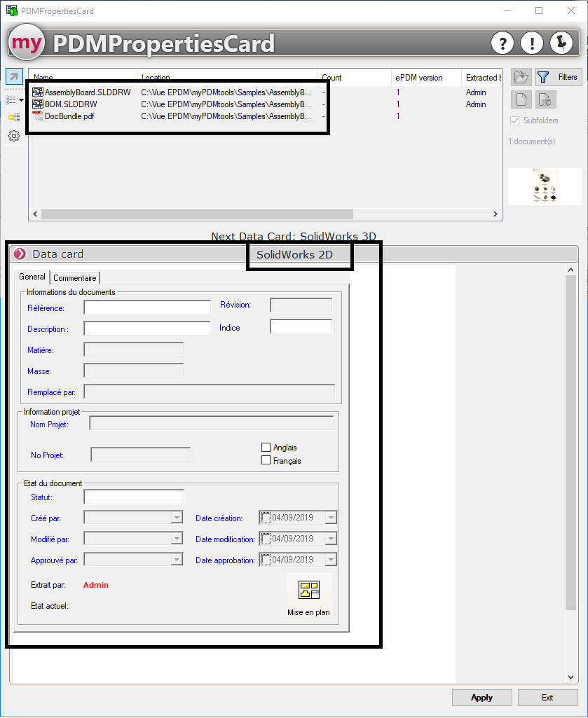Switch to the Commentaire tab
The image size is (588, 718).
pyautogui.click(x=76, y=278)
